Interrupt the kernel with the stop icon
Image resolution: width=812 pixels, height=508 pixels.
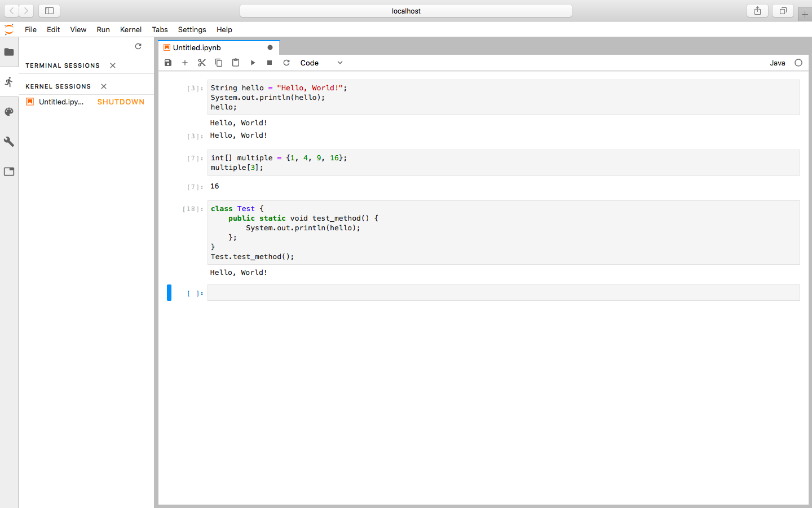[270, 63]
